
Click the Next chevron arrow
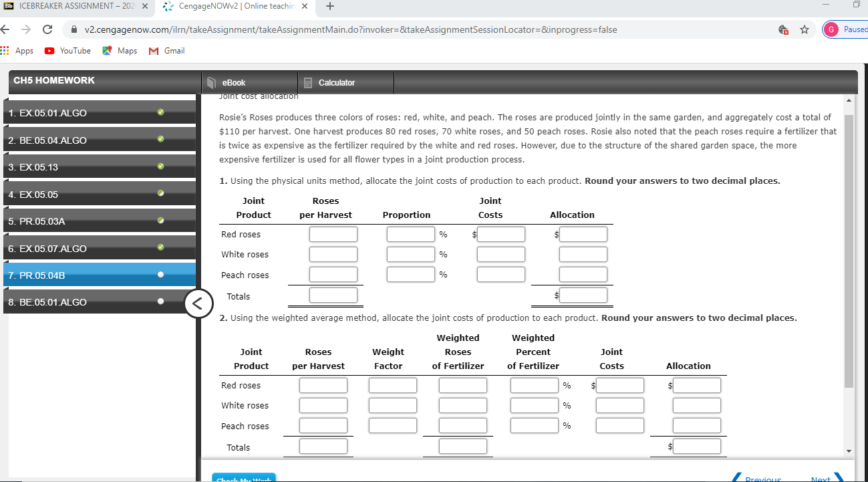[x=839, y=477]
